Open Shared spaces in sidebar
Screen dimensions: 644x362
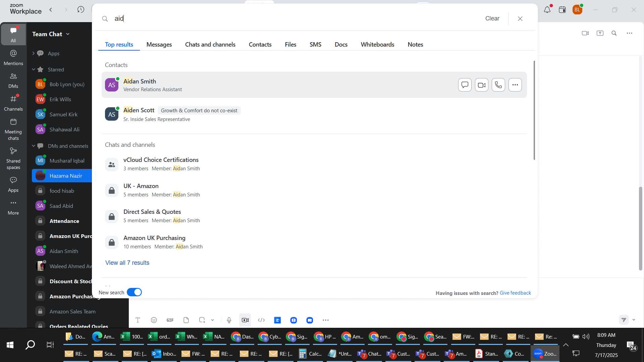point(13,158)
